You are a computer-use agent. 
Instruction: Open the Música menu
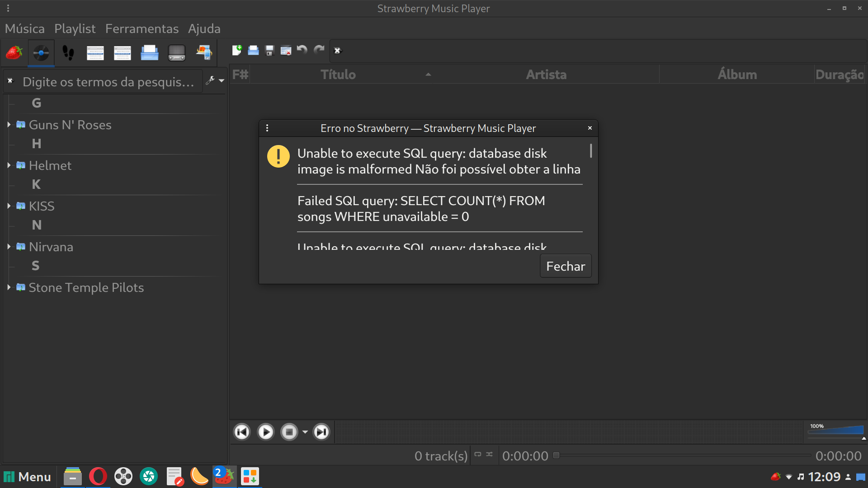(x=25, y=28)
